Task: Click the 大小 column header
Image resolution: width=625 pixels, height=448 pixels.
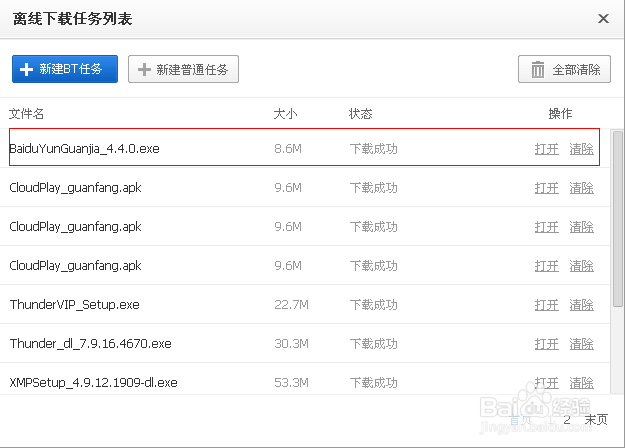Action: click(285, 114)
